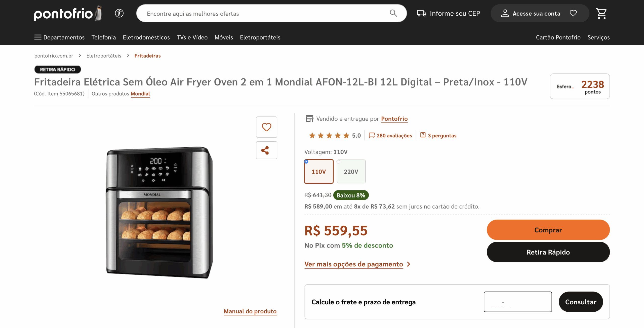This screenshot has width=644, height=328.
Task: Open TVs e Vídeo category
Action: point(192,37)
